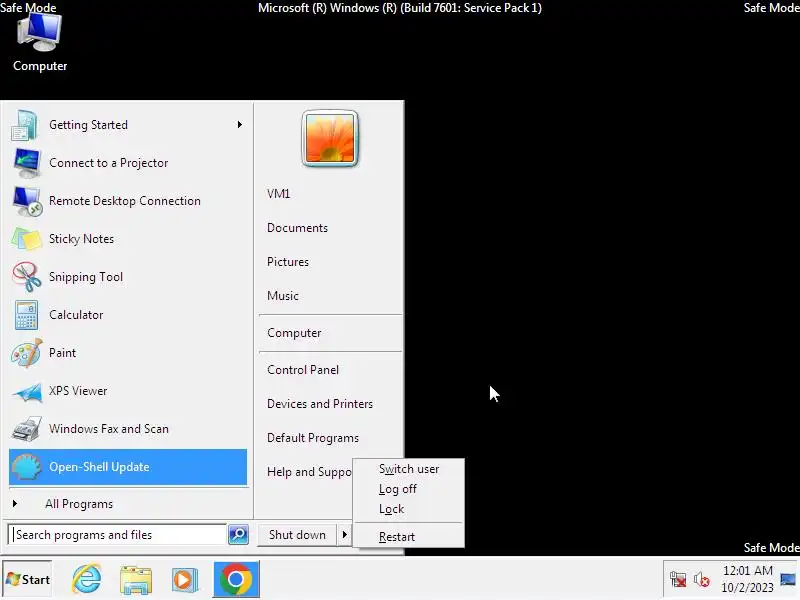Click the Getting Started icon

pyautogui.click(x=25, y=125)
